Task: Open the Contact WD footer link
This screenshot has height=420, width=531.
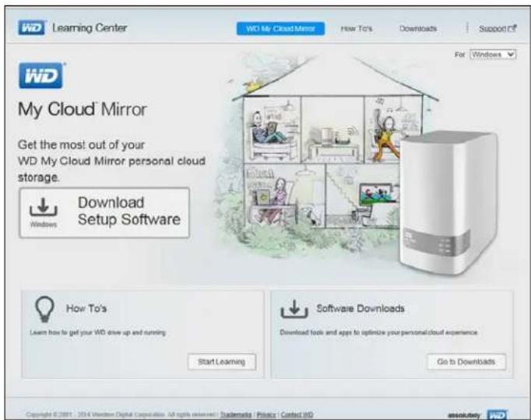Action: point(297,415)
